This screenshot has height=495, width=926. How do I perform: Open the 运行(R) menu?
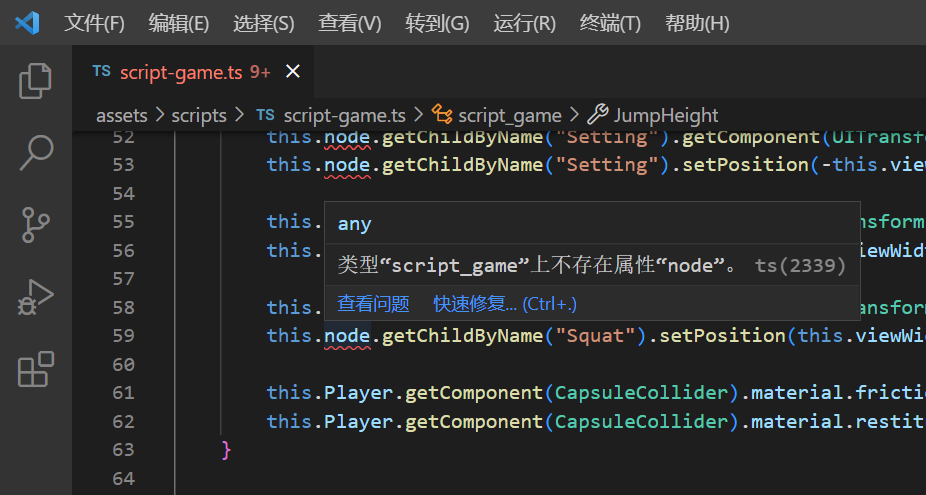pyautogui.click(x=524, y=23)
